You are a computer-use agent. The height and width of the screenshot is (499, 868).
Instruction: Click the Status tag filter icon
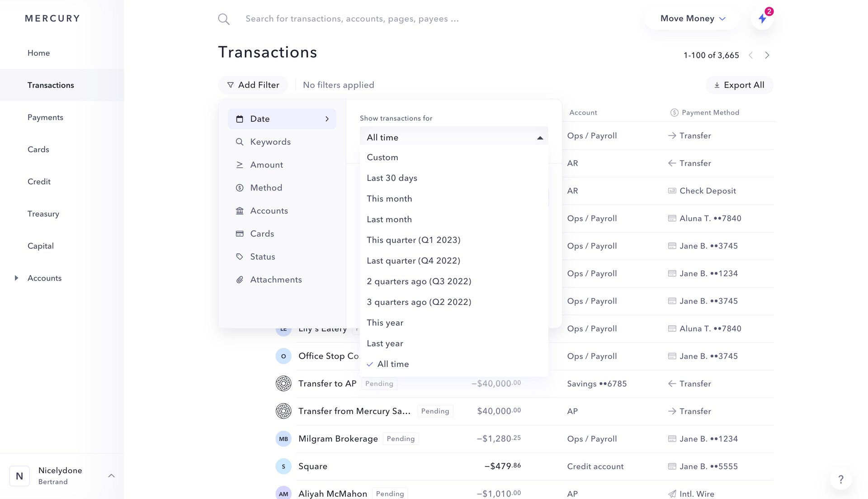click(240, 257)
